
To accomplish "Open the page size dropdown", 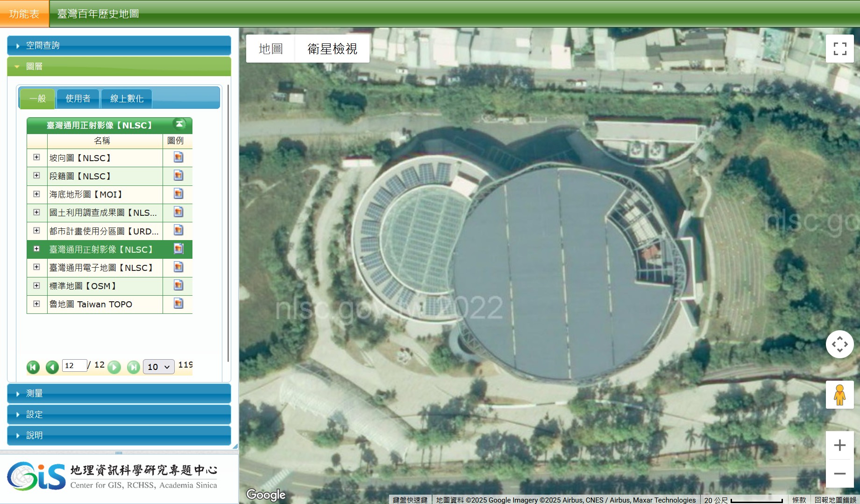I will point(158,367).
